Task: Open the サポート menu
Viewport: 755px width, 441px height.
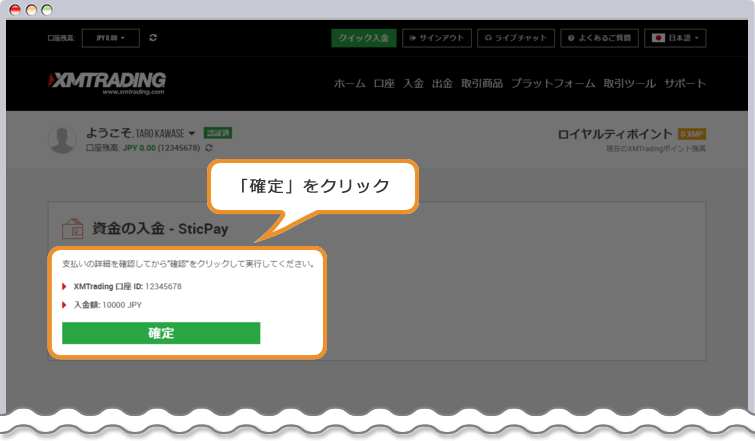Action: tap(685, 83)
